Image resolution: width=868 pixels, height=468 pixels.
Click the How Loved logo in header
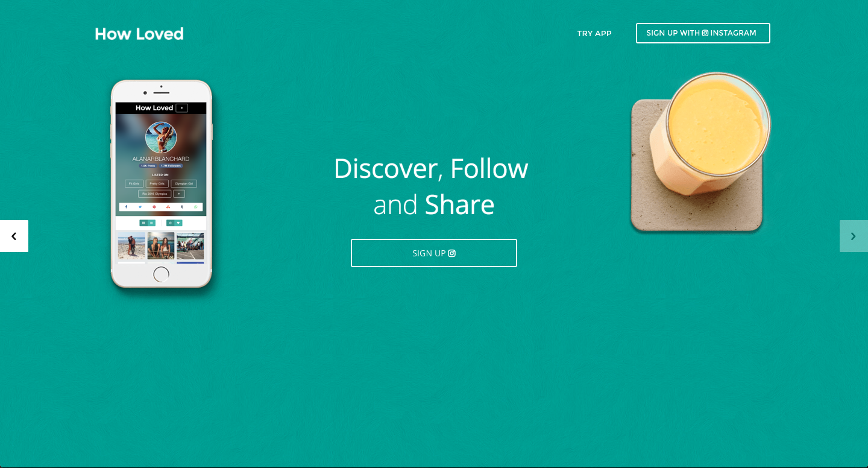[139, 34]
